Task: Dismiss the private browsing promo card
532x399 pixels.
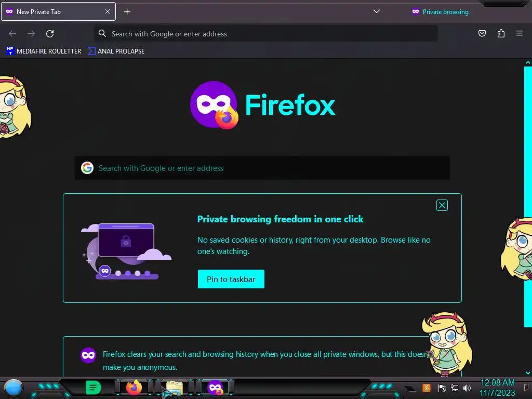Action: point(442,205)
